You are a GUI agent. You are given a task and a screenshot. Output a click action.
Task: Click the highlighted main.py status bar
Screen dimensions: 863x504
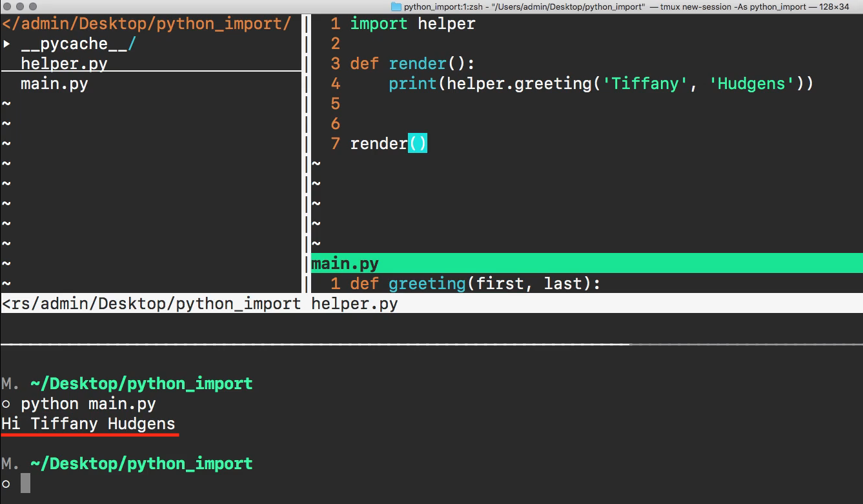345,263
